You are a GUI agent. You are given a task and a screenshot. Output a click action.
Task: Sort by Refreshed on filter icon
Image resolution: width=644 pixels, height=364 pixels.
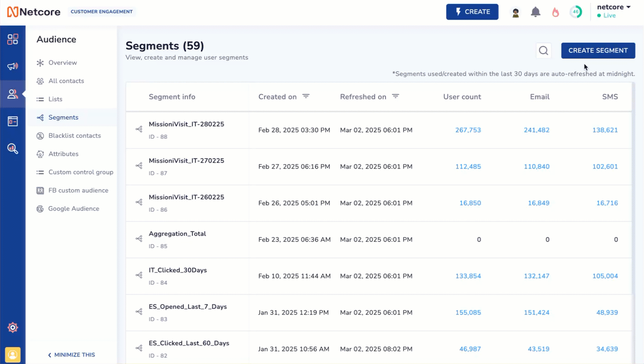pos(396,96)
